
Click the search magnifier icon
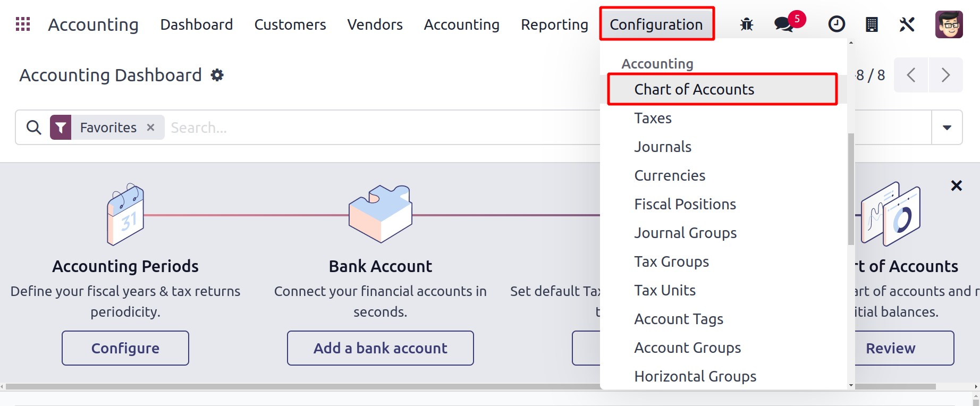pos(34,128)
